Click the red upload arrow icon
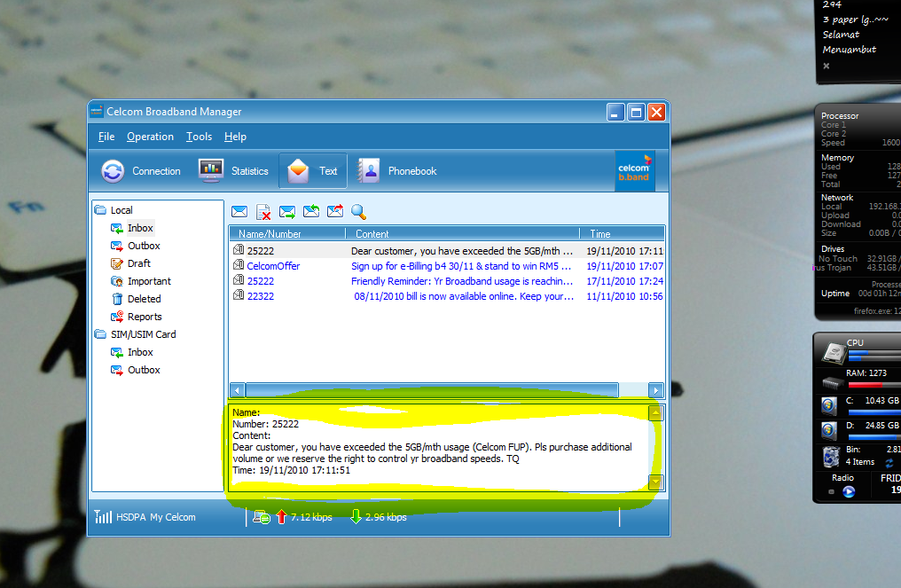The image size is (901, 588). pos(281,517)
